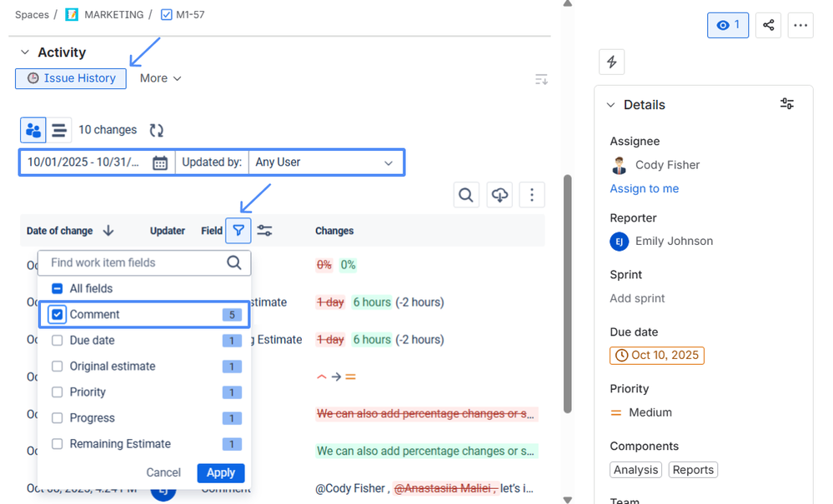Open the calendar date picker icon
The height and width of the screenshot is (504, 833).
click(160, 162)
